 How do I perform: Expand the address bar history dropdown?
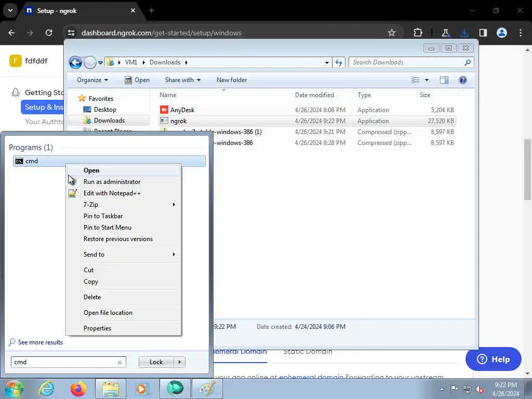[327, 62]
